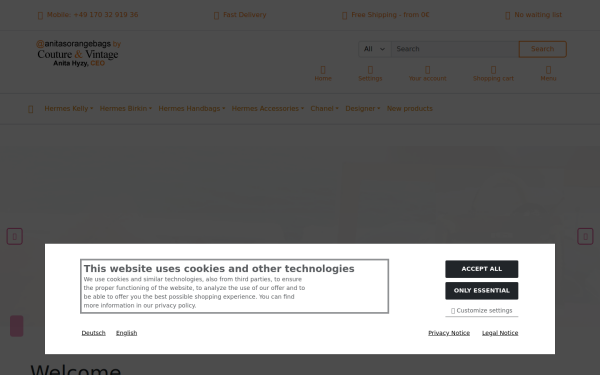Switch cookie banner language to English
The image size is (600, 375).
point(126,333)
